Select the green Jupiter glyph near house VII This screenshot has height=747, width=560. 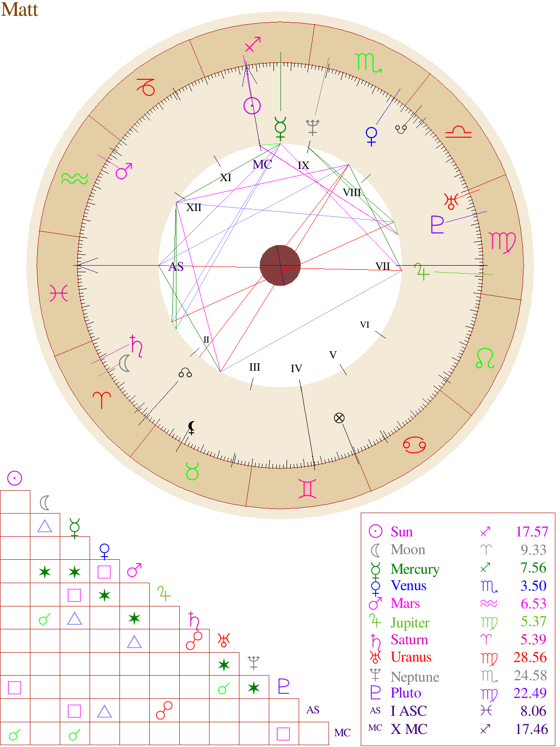click(x=422, y=272)
